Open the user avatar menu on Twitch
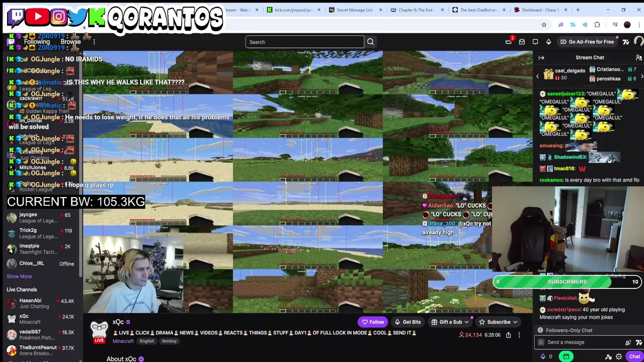Screen dimensions: 644x362 coord(639,42)
